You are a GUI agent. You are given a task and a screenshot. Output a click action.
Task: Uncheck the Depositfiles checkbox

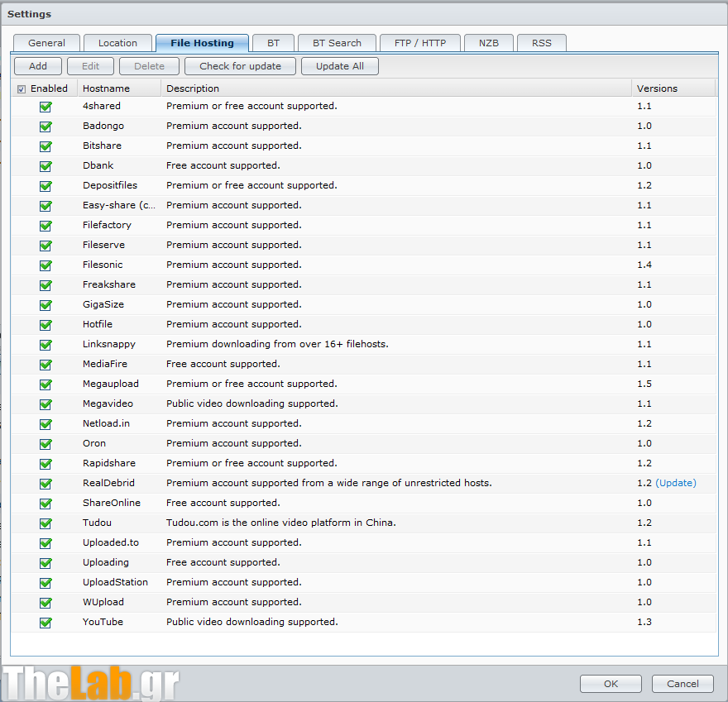pos(45,186)
